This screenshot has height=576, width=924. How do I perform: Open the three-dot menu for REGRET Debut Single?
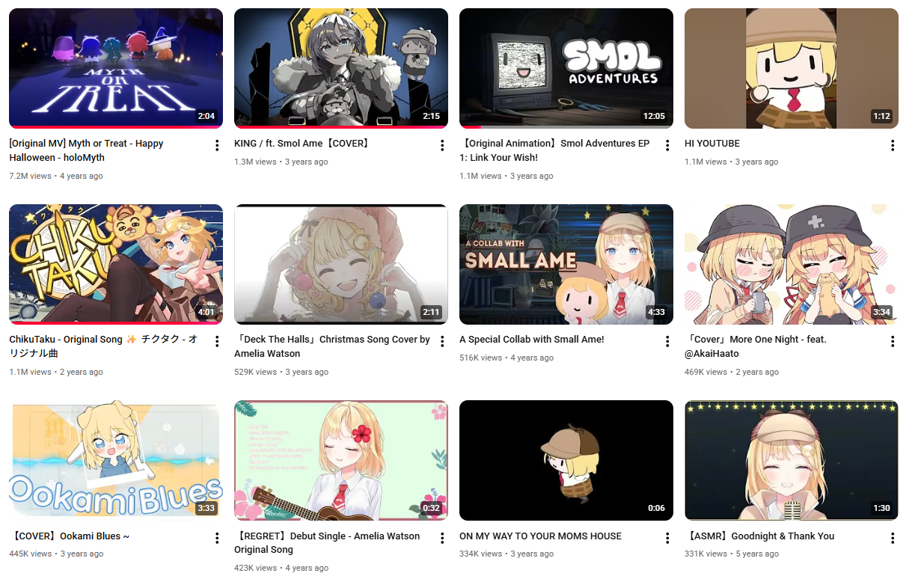[442, 539]
